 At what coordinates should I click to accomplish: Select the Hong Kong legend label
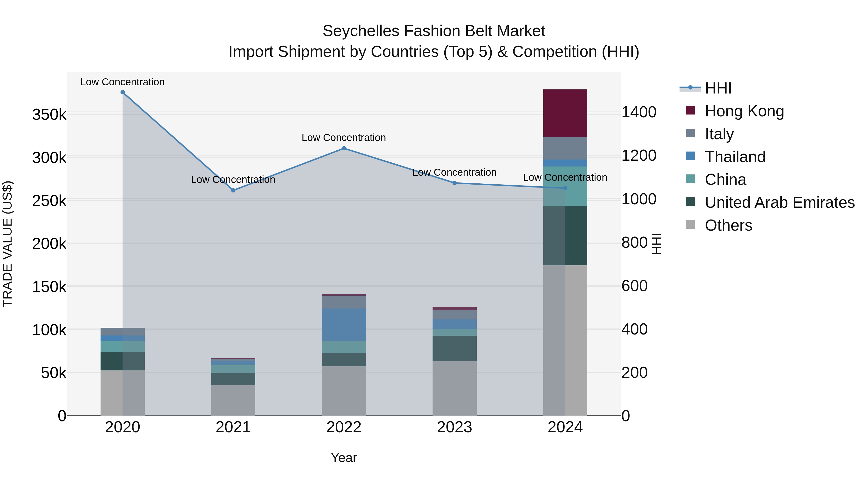[x=744, y=111]
